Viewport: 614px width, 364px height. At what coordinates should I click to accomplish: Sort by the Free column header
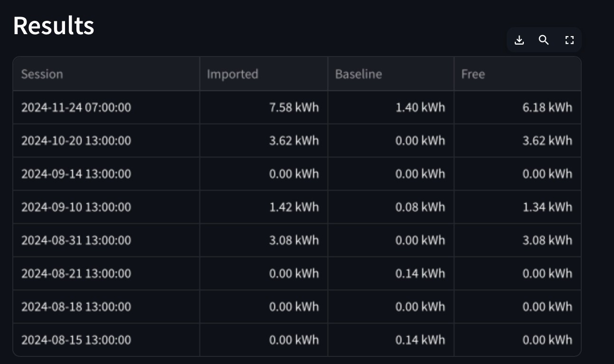coord(517,74)
